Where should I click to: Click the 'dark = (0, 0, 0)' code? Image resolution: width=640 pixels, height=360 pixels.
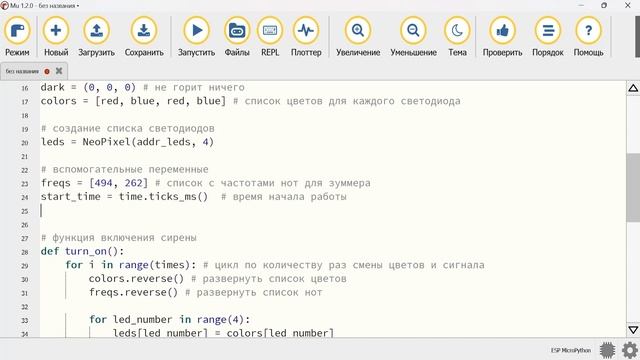88,87
